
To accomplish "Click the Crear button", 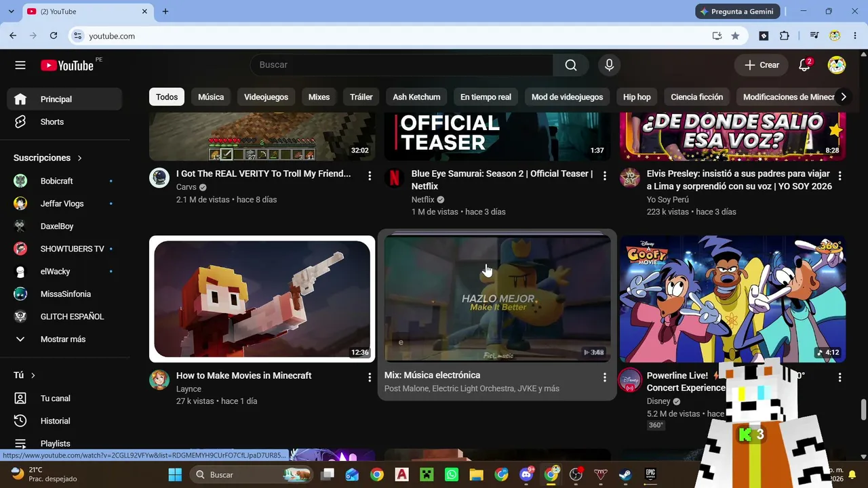I will [x=762, y=65].
